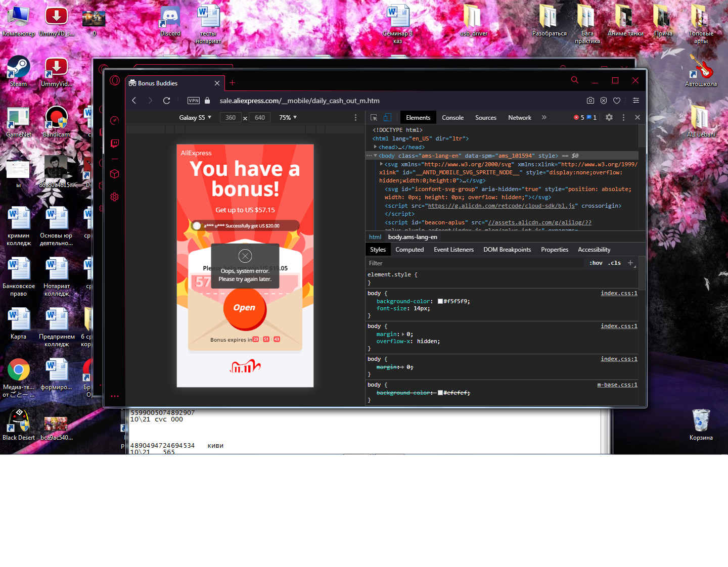Viewport: 728px width, 567px height.
Task: Reload the AliExpress page
Action: click(x=166, y=101)
